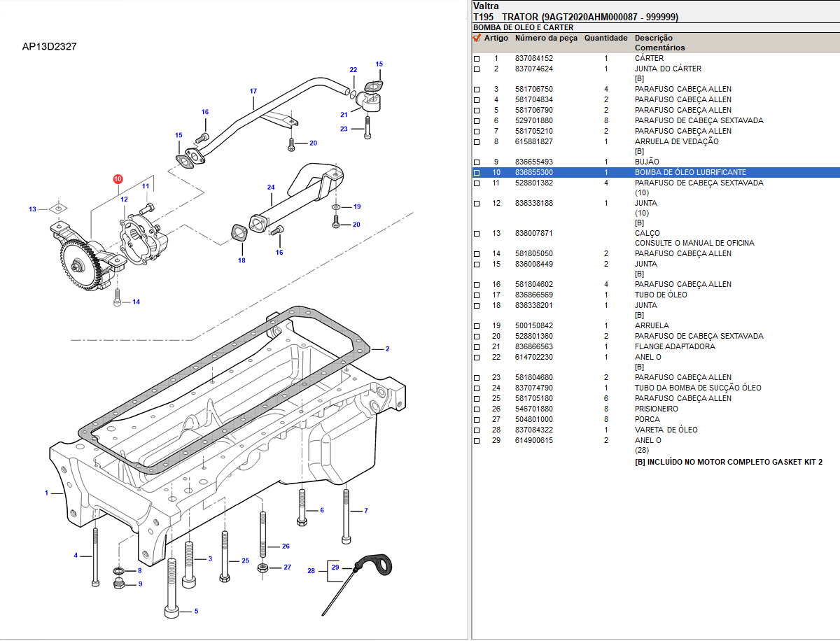
Task: Mark the checkbox for item 17 TUBO DE ÓLEO
Action: click(477, 295)
